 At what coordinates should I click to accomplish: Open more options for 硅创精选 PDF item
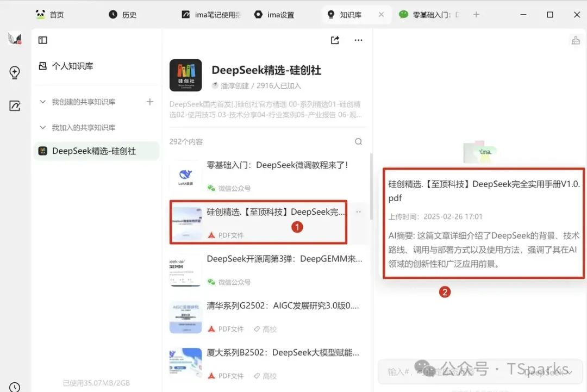(358, 212)
